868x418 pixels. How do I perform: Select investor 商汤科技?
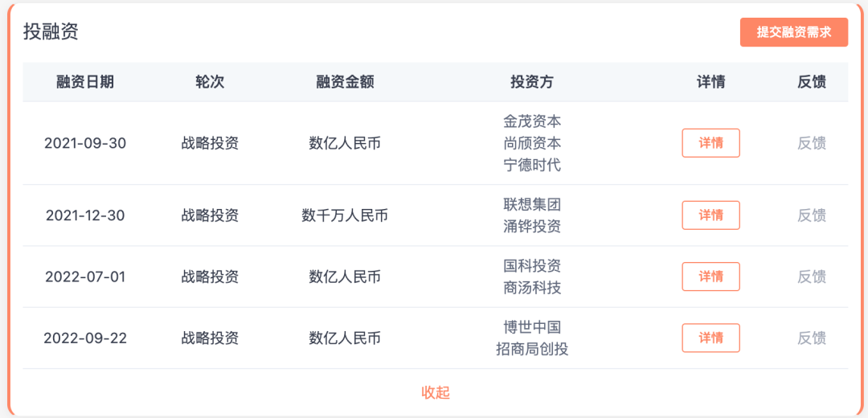(532, 288)
